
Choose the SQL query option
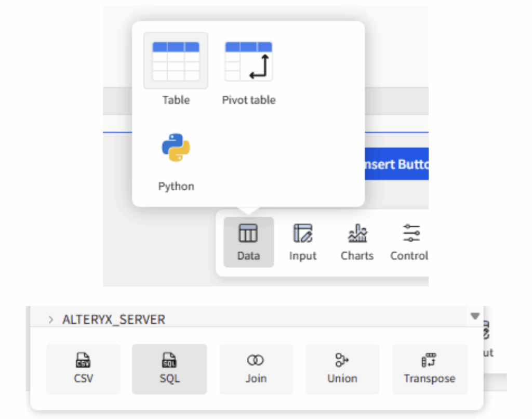click(x=169, y=369)
